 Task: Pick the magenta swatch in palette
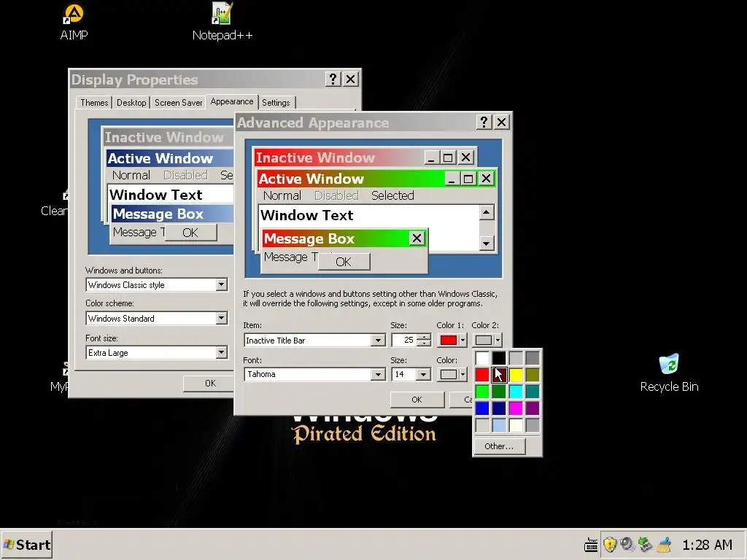[516, 408]
